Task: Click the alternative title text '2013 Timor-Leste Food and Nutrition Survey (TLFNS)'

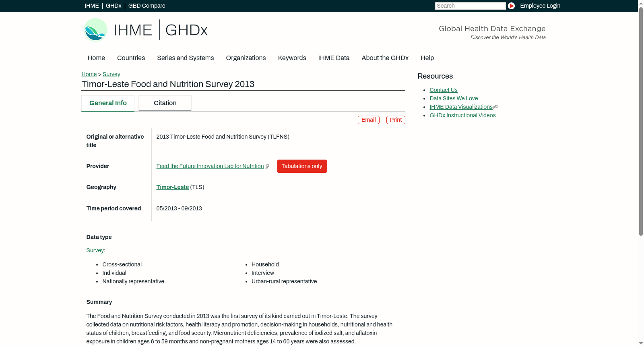Action: pyautogui.click(x=223, y=137)
